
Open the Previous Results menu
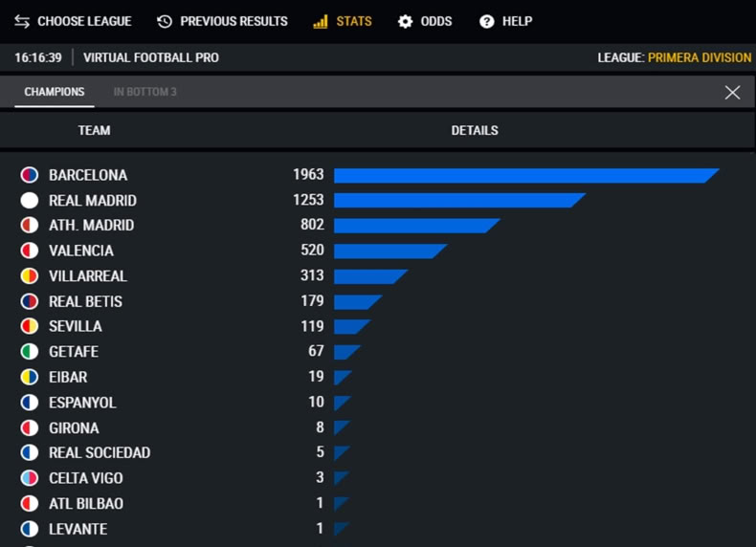coord(222,21)
